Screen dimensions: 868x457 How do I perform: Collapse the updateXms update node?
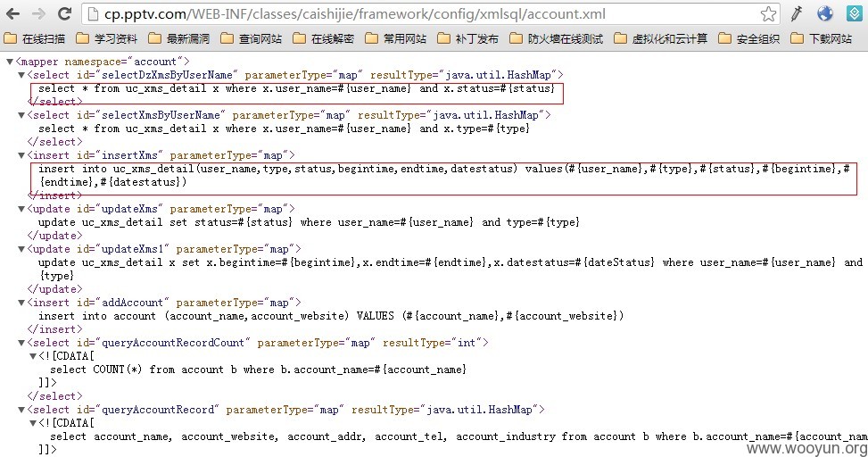(x=21, y=209)
